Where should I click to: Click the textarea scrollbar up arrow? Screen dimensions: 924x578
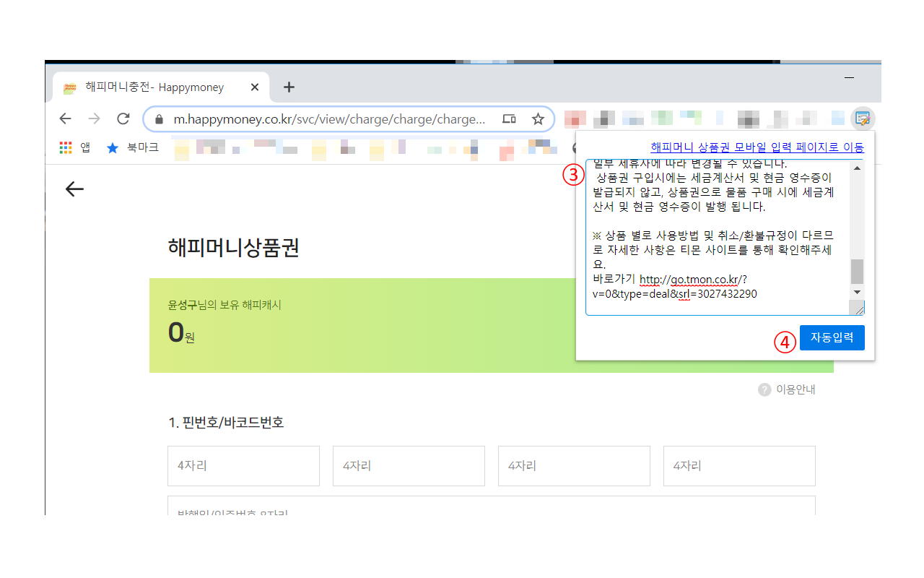pyautogui.click(x=858, y=168)
